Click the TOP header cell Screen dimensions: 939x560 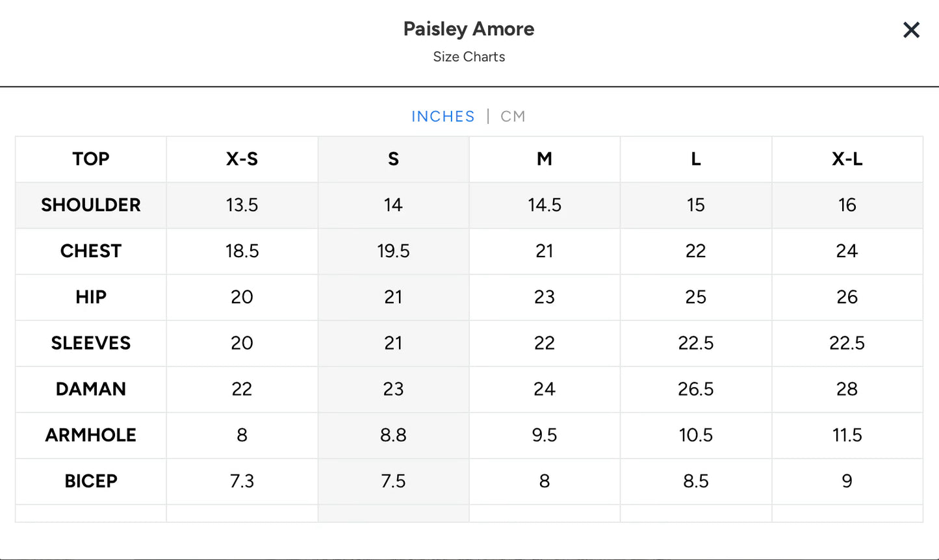(91, 159)
